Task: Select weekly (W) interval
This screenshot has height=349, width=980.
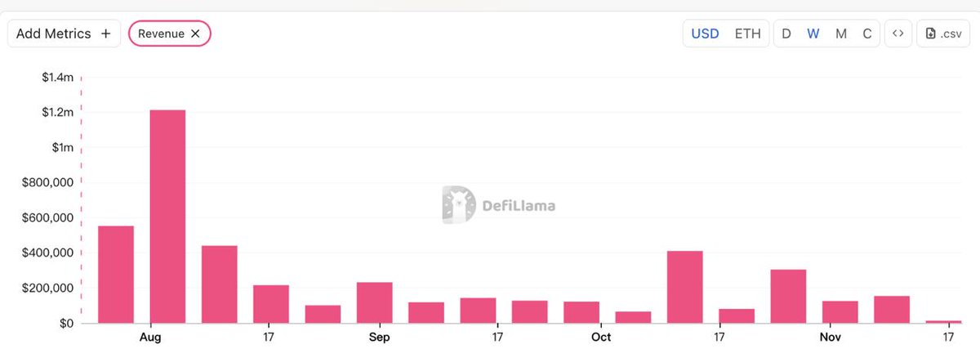Action: click(x=813, y=34)
